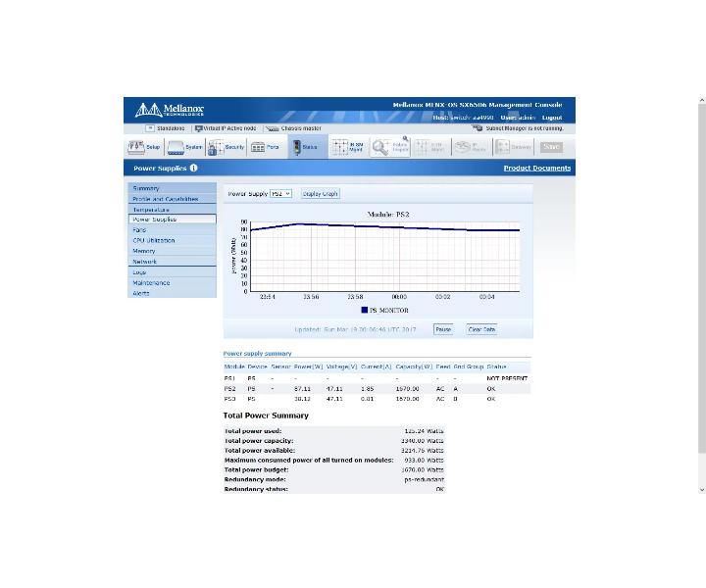This screenshot has width=706, height=588.
Task: Open the Security padlock icon
Action: coord(226,147)
